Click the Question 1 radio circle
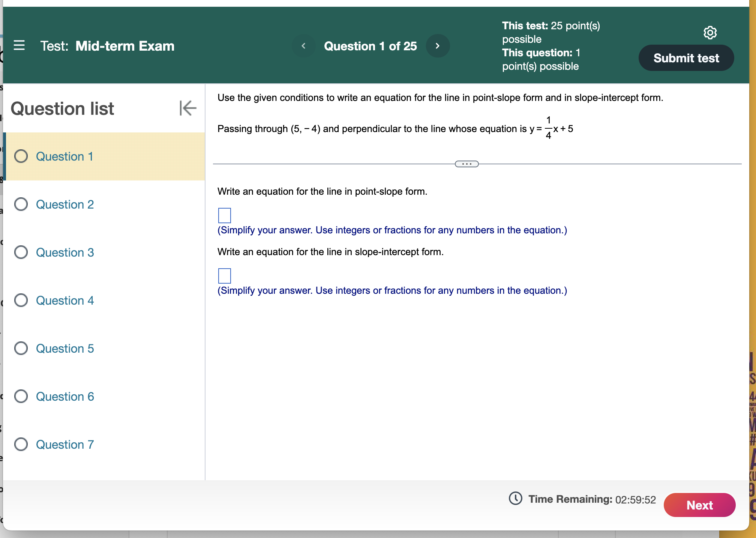Viewport: 756px width, 538px height. (21, 156)
